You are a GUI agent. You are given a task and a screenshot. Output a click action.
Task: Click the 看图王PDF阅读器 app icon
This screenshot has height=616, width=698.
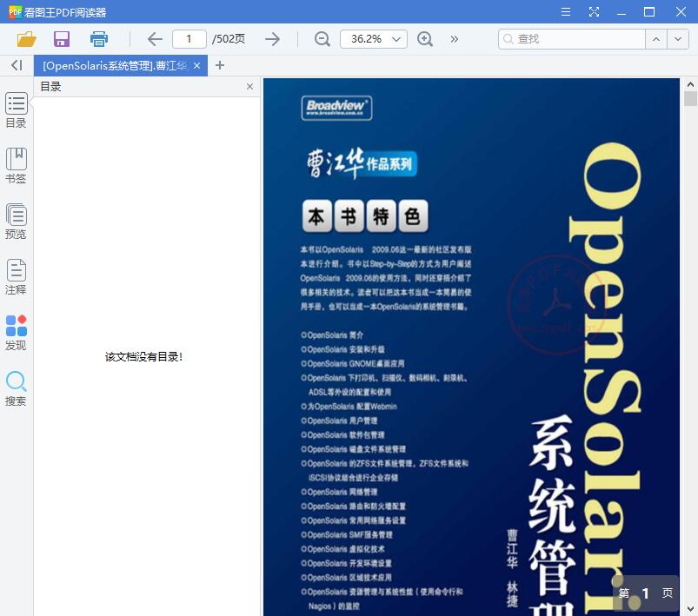pos(15,12)
